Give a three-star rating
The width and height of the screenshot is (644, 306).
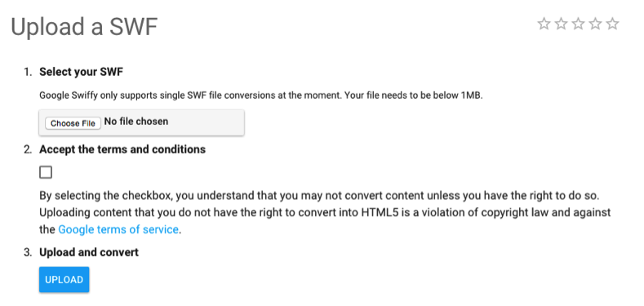pyautogui.click(x=578, y=24)
